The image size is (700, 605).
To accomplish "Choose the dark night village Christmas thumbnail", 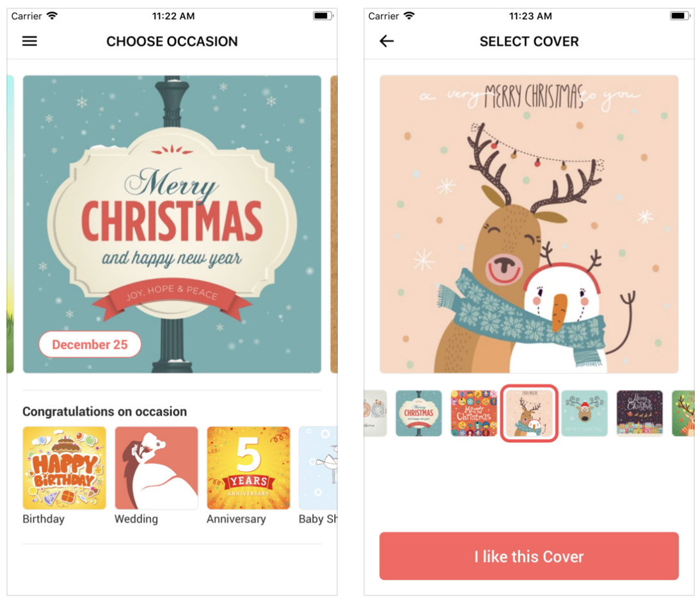I will 640,413.
